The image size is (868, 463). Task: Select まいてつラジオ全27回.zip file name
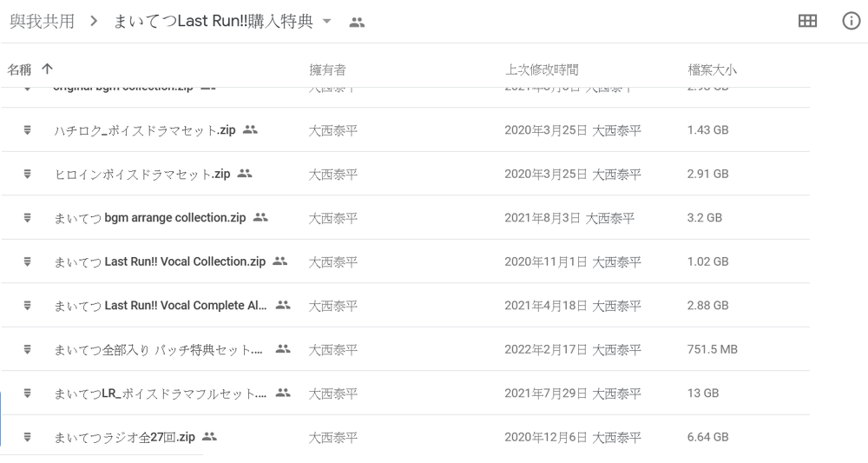[125, 437]
